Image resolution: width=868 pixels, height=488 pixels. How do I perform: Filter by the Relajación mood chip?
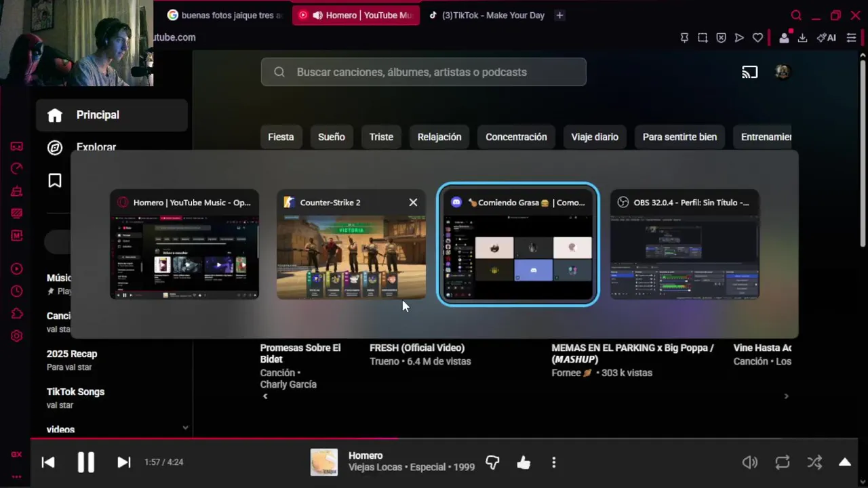(439, 137)
